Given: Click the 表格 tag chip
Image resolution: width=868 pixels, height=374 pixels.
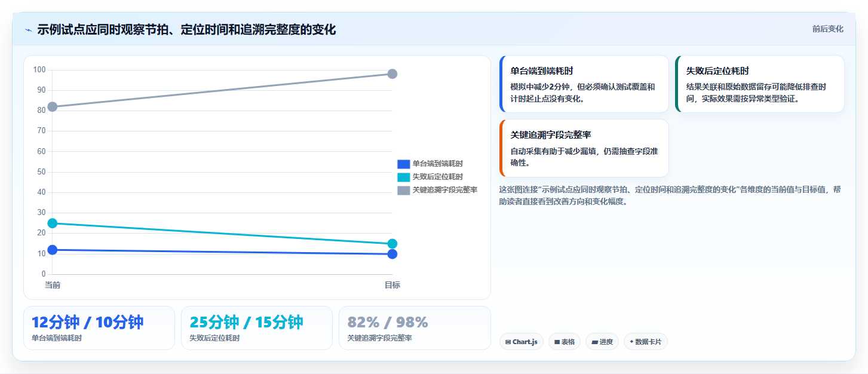Looking at the screenshot, I should coord(564,342).
